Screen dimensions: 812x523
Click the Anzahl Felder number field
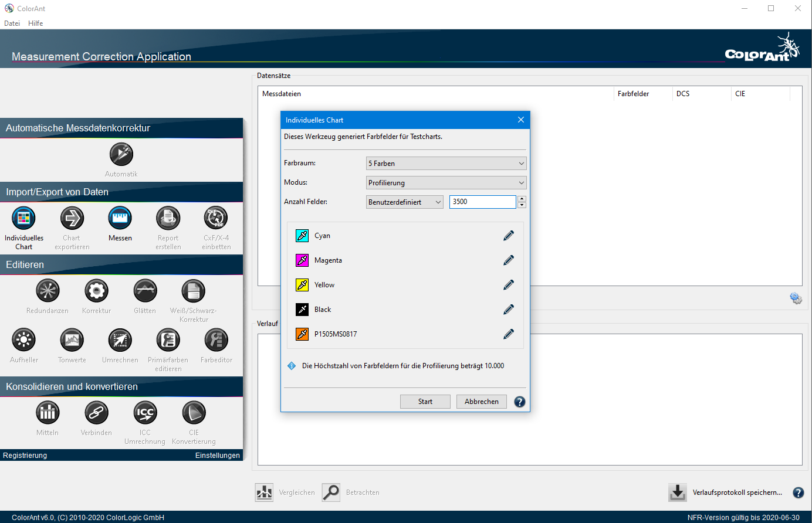(x=482, y=202)
